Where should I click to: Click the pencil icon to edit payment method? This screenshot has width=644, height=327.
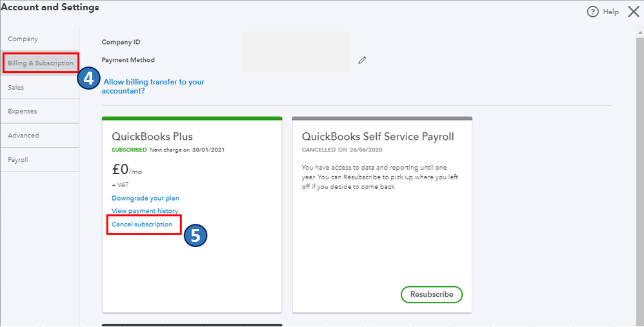pos(363,60)
